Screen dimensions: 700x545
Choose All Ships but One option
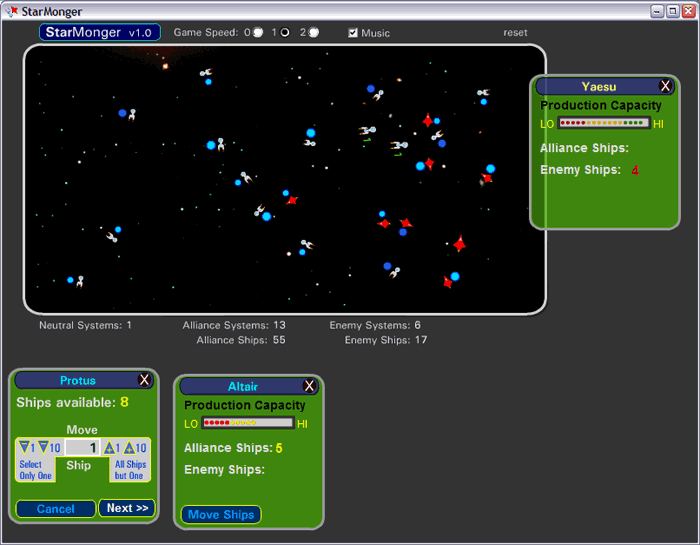pyautogui.click(x=130, y=470)
